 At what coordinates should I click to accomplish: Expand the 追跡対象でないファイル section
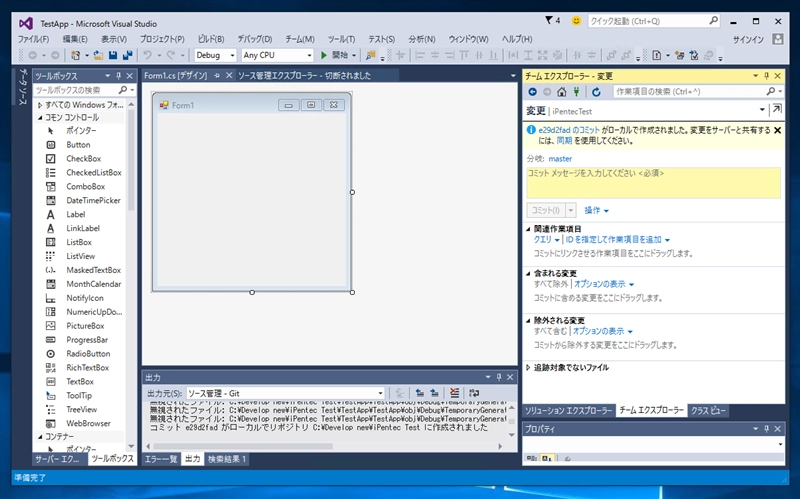click(x=529, y=367)
